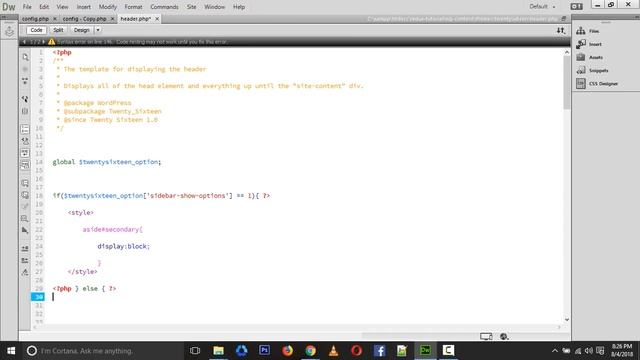Viewport: 640px width, 360px height.
Task: Open VLC media player from taskbar
Action: click(333, 351)
